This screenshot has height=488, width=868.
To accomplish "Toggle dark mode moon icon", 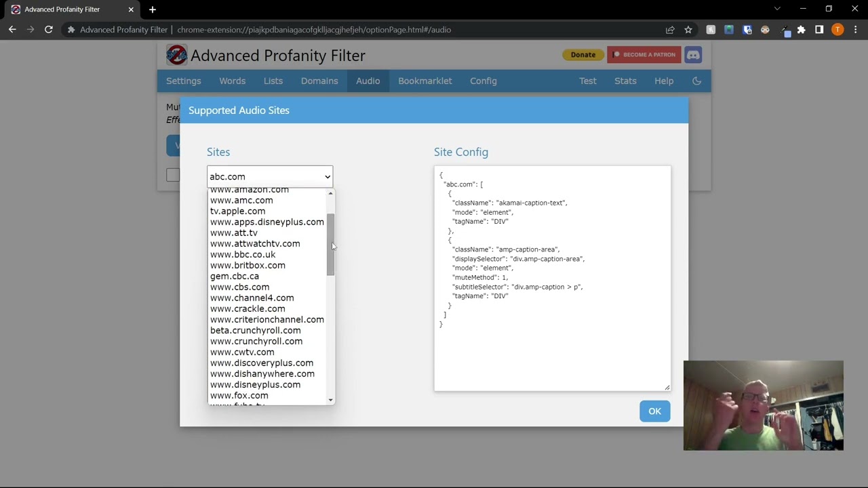I will click(696, 81).
